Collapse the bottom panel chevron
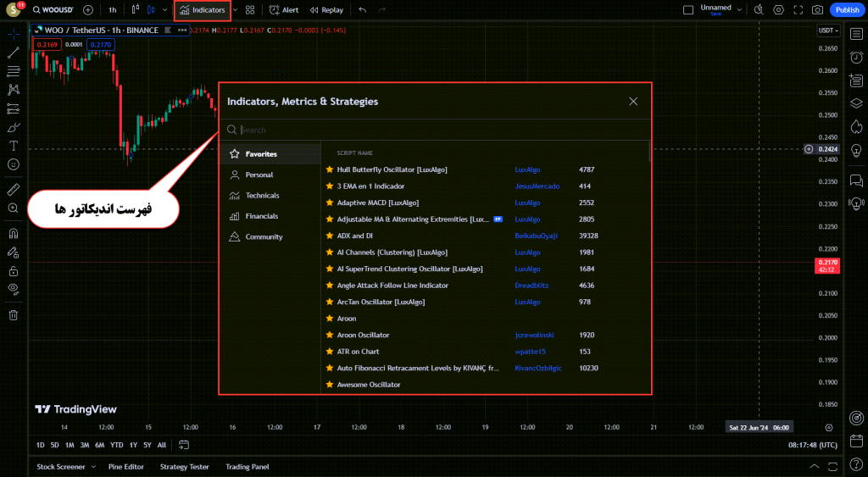The image size is (868, 477). tap(815, 467)
